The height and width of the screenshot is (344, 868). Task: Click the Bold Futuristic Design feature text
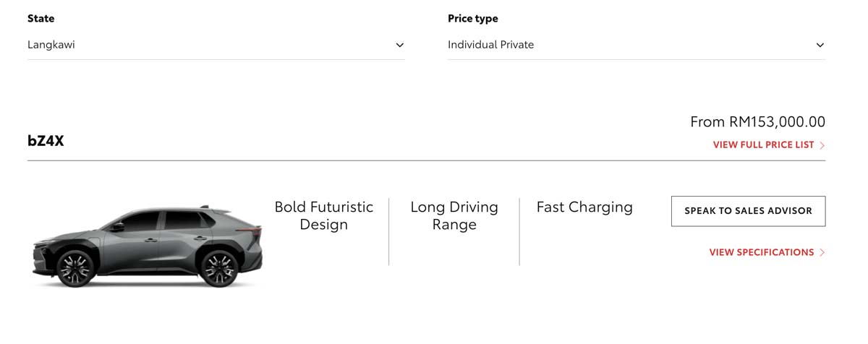[x=324, y=215]
